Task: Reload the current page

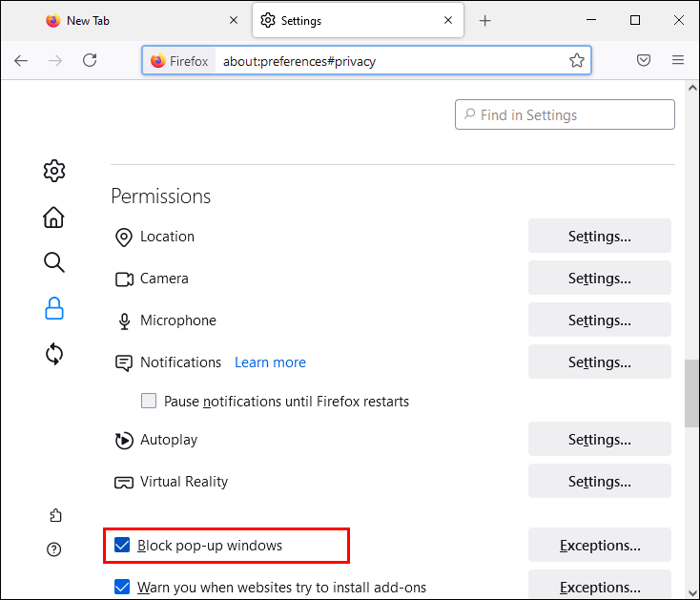Action: [90, 60]
